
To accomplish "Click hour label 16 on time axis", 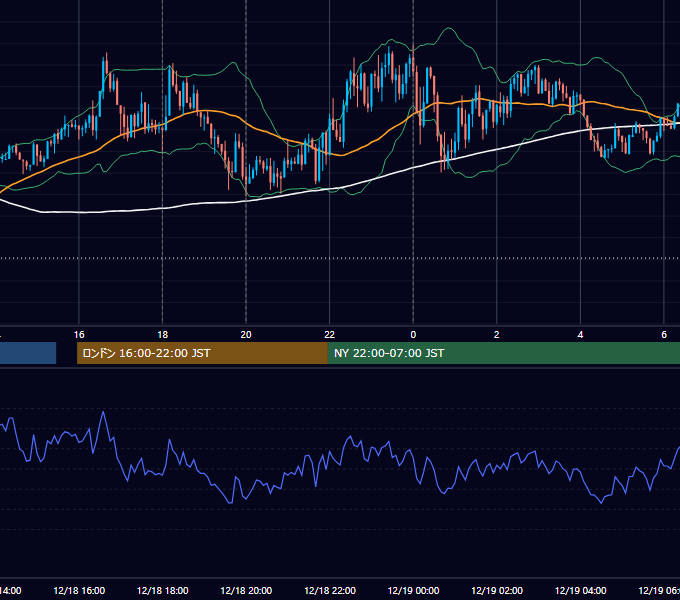I will tap(79, 335).
